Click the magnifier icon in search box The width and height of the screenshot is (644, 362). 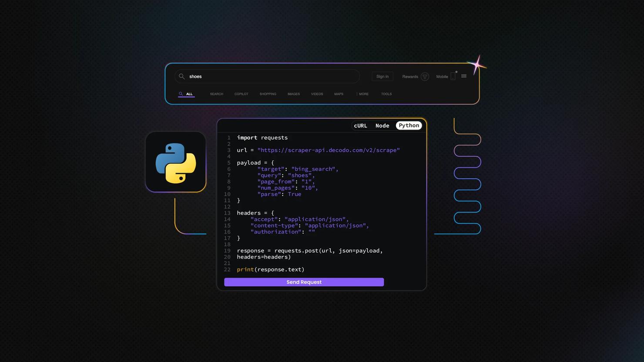coord(182,77)
